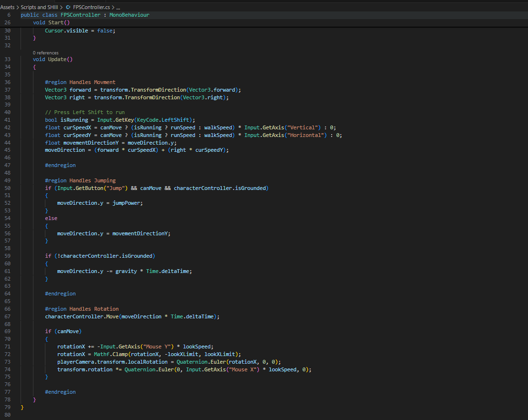Click the C# file icon in breadcrumb
Image resolution: width=528 pixels, height=420 pixels.
point(67,8)
